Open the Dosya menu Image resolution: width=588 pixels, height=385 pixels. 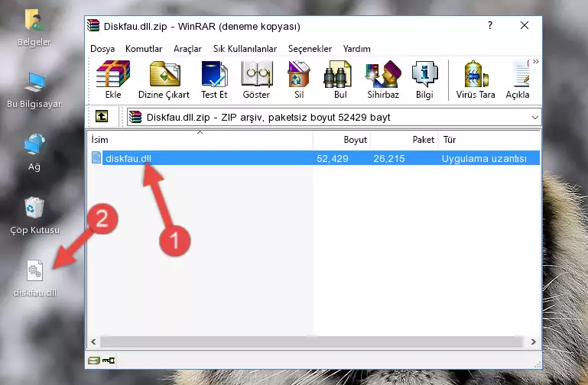tap(102, 49)
